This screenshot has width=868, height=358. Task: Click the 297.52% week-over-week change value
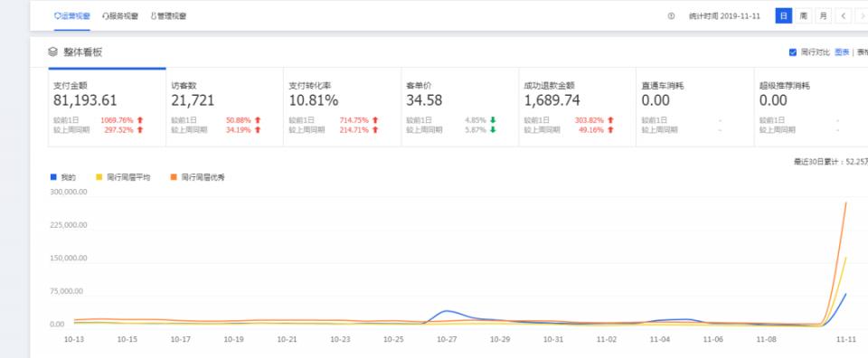[x=118, y=130]
